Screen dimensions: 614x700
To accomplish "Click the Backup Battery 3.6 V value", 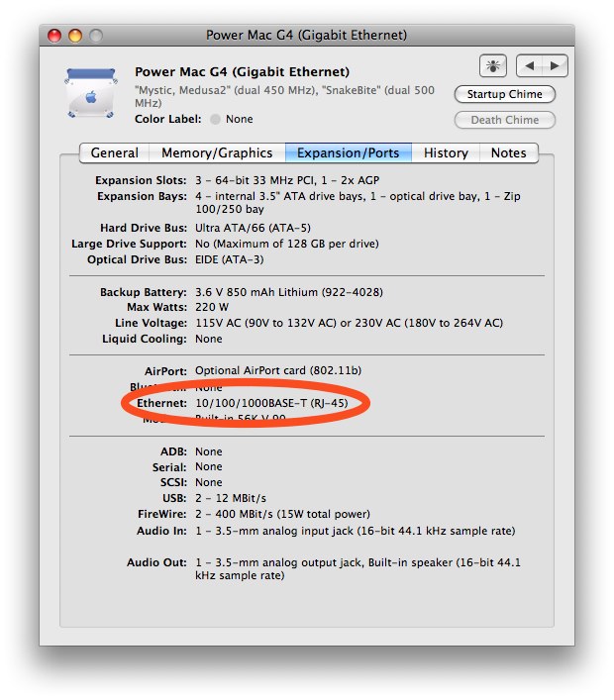I will 289,292.
